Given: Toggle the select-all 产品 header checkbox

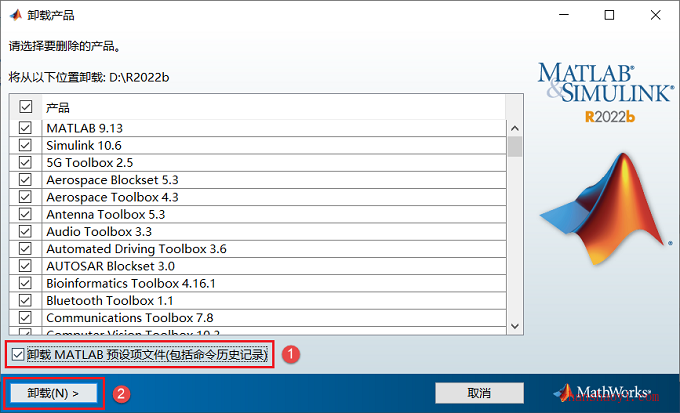Looking at the screenshot, I should [x=26, y=106].
